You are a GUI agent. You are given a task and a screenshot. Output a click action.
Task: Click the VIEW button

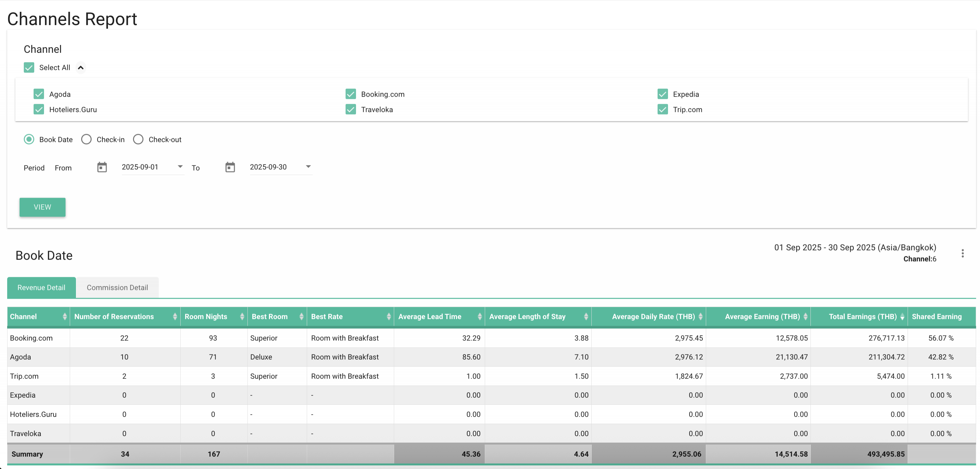coord(42,207)
